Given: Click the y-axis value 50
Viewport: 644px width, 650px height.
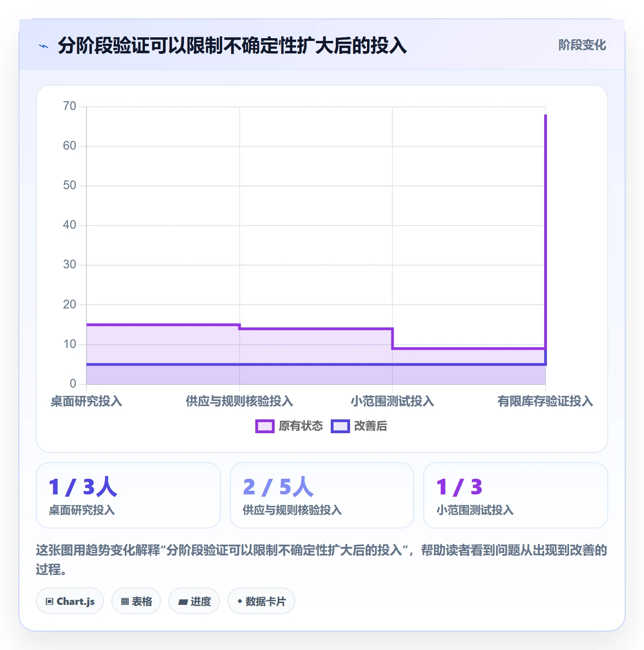Looking at the screenshot, I should [69, 186].
